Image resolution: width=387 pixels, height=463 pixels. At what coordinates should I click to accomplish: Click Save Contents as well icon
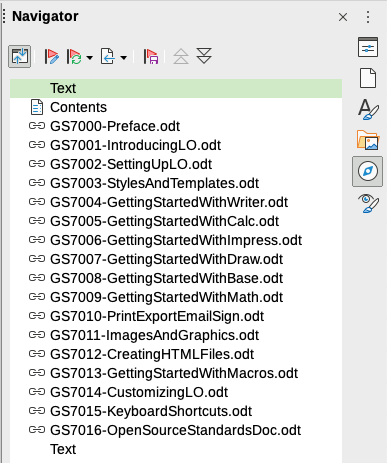151,56
